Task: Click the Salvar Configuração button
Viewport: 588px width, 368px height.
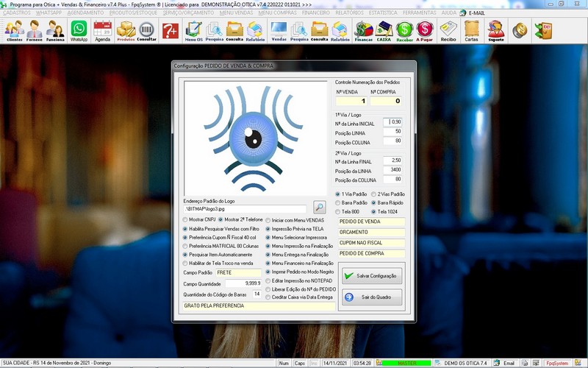Action: coord(371,276)
